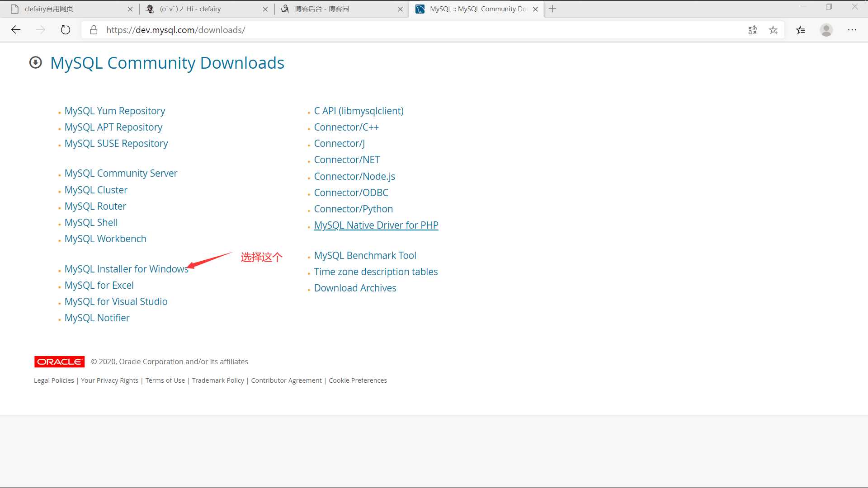The image size is (868, 488).
Task: Open MySQL Community Server download page
Action: tap(121, 173)
